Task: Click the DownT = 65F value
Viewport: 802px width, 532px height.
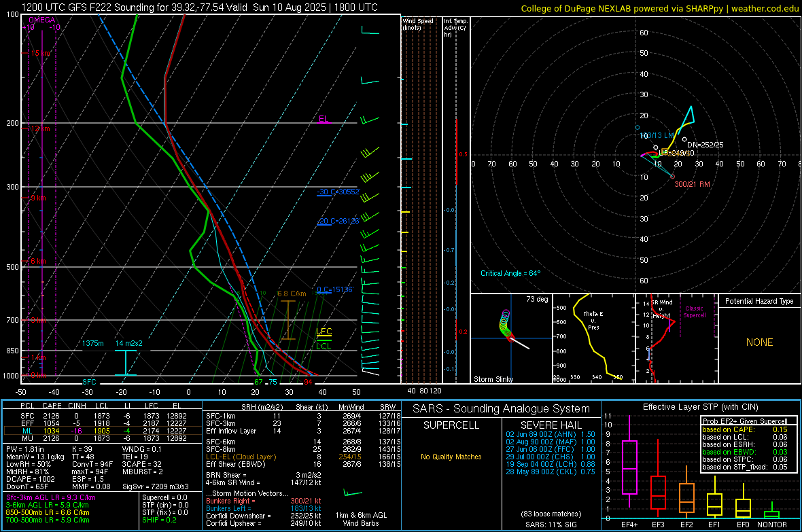Action: click(27, 486)
